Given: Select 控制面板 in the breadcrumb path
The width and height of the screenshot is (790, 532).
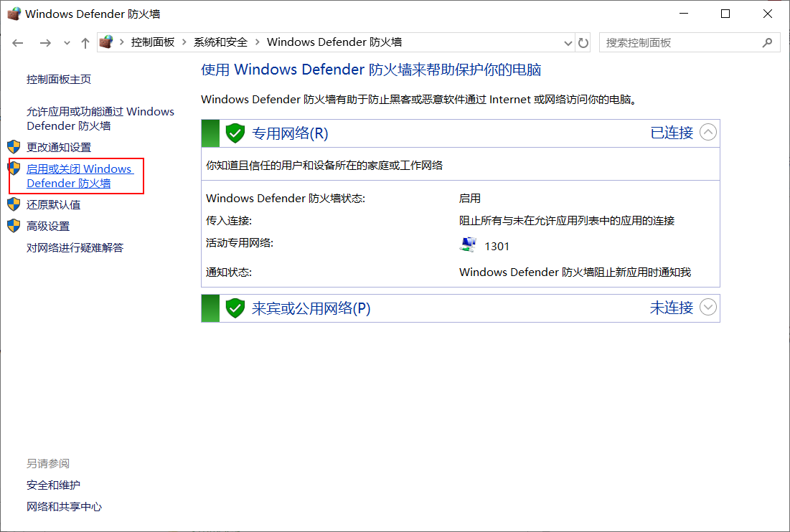Looking at the screenshot, I should click(153, 42).
